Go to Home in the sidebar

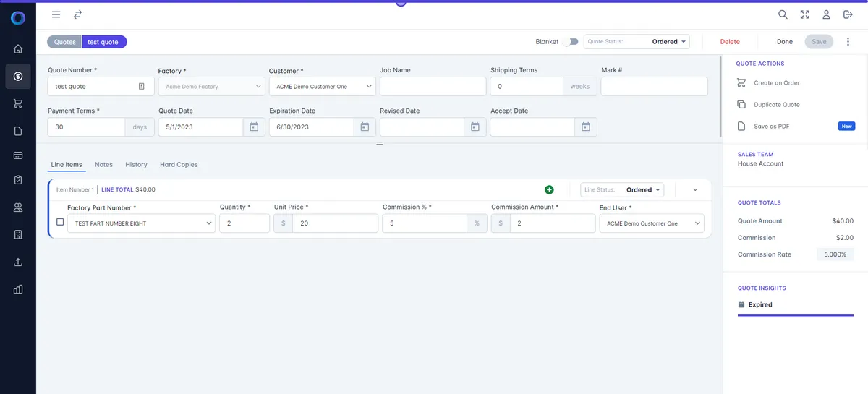(x=18, y=49)
